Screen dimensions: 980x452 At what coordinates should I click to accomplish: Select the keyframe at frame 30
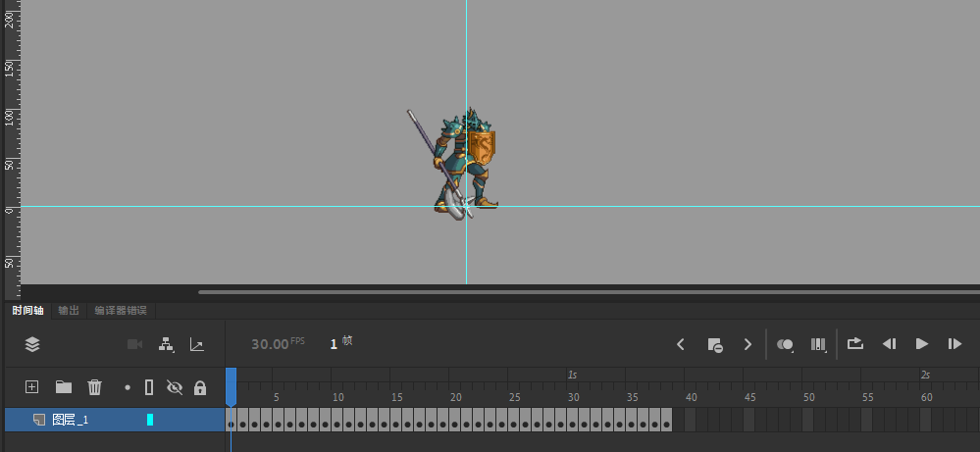coord(572,420)
